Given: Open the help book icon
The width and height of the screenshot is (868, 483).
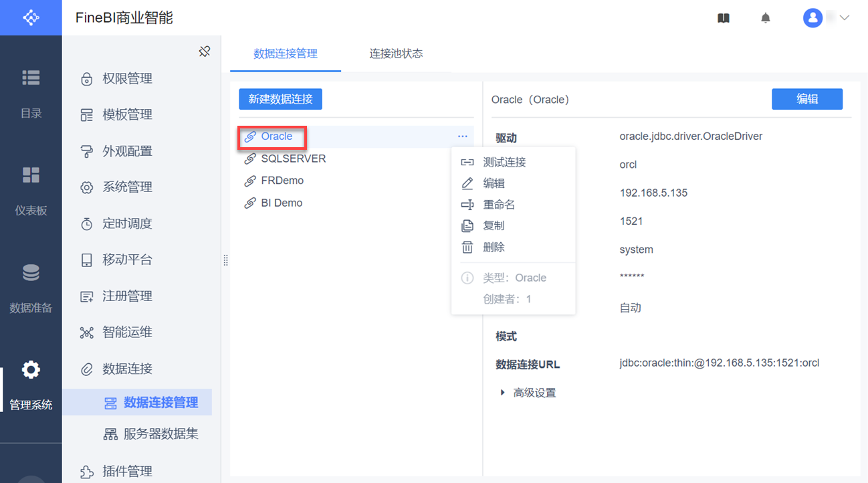Looking at the screenshot, I should click(x=723, y=18).
